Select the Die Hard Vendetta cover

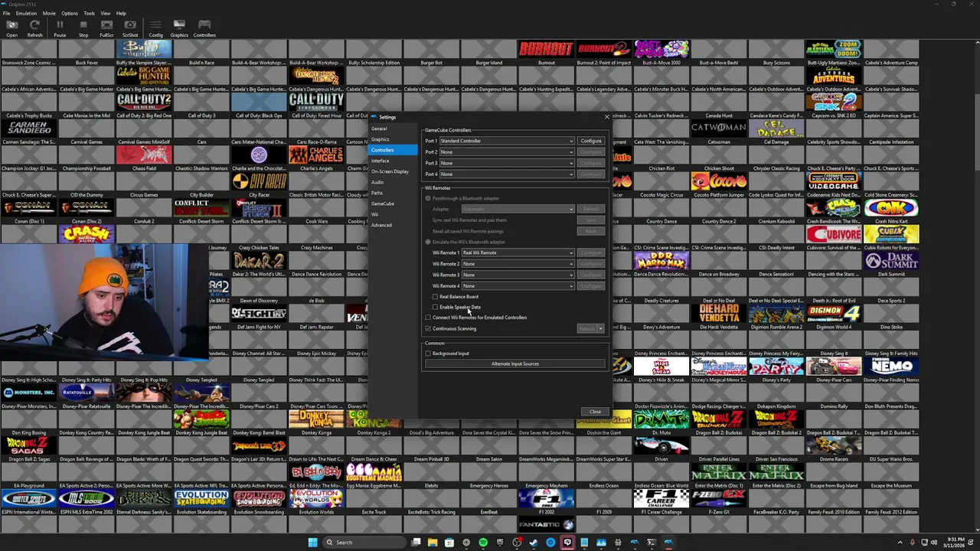[718, 313]
